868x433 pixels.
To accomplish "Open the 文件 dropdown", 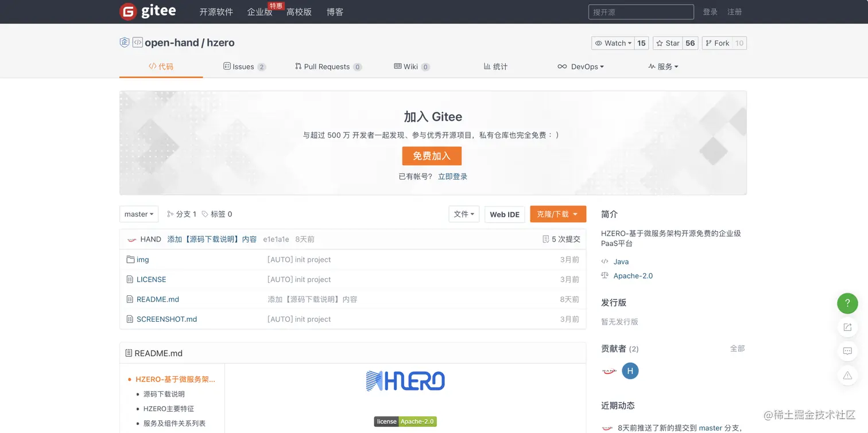I will pyautogui.click(x=464, y=214).
